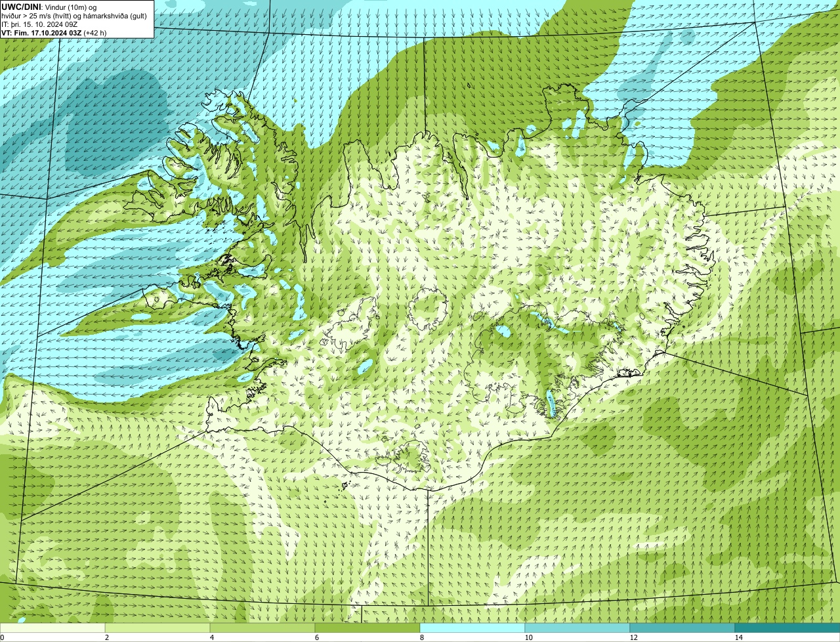Image resolution: width=840 pixels, height=642 pixels.
Task: Click the "8" label on the color scale
Action: coord(421,637)
